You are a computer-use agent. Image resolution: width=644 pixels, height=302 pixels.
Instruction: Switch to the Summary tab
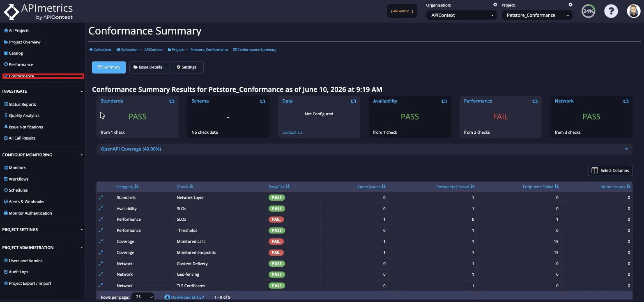tap(109, 67)
